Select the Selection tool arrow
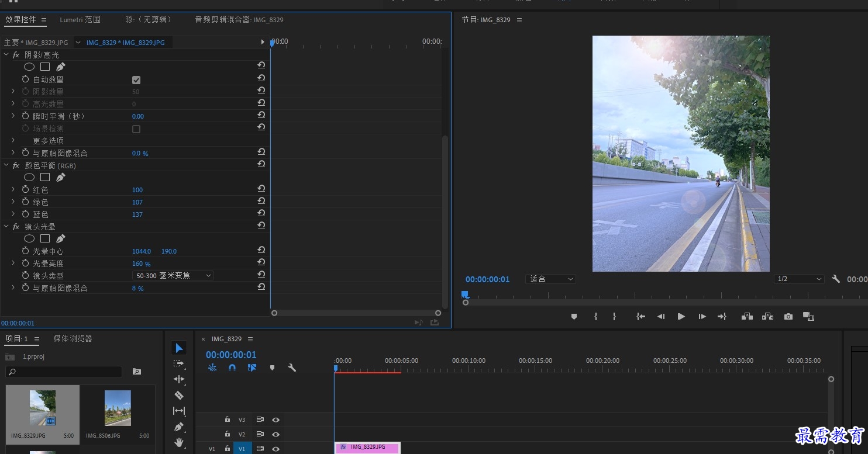868x454 pixels. point(179,348)
